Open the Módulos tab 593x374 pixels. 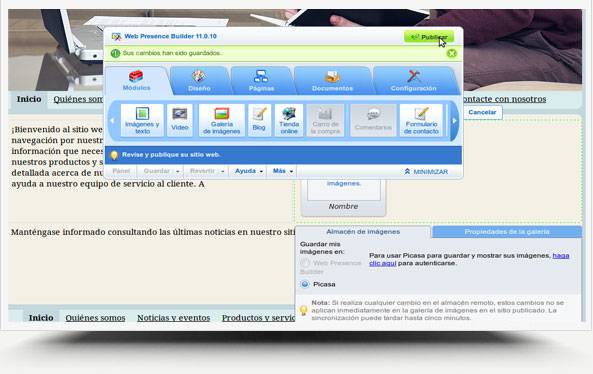pos(137,81)
